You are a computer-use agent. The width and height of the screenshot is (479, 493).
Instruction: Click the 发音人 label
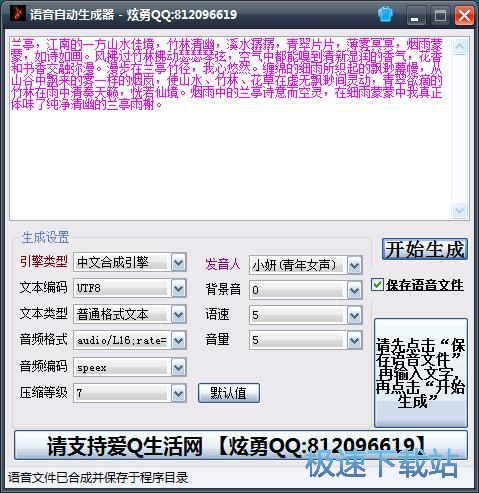pos(223,264)
